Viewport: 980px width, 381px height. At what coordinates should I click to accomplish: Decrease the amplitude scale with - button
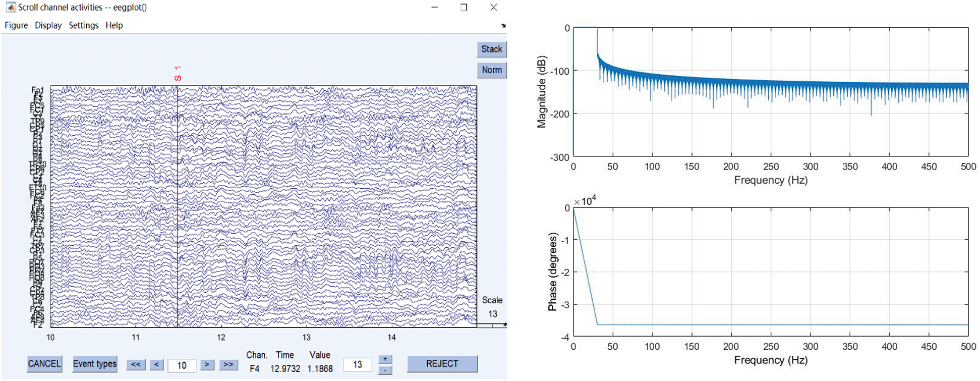385,370
